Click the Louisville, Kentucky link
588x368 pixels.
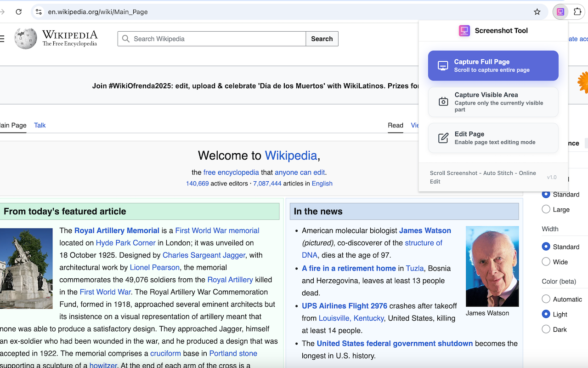351,318
